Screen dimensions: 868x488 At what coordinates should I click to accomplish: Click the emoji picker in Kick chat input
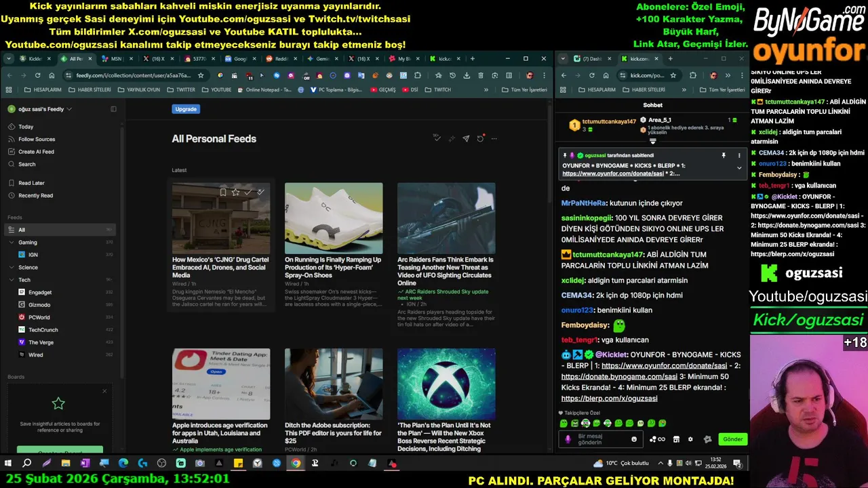634,439
